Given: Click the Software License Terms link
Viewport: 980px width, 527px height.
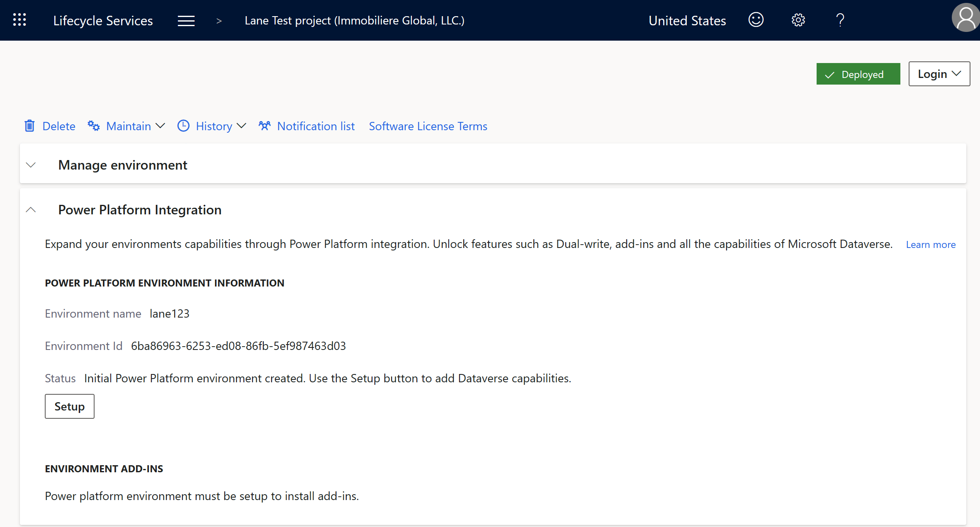Looking at the screenshot, I should pos(428,126).
